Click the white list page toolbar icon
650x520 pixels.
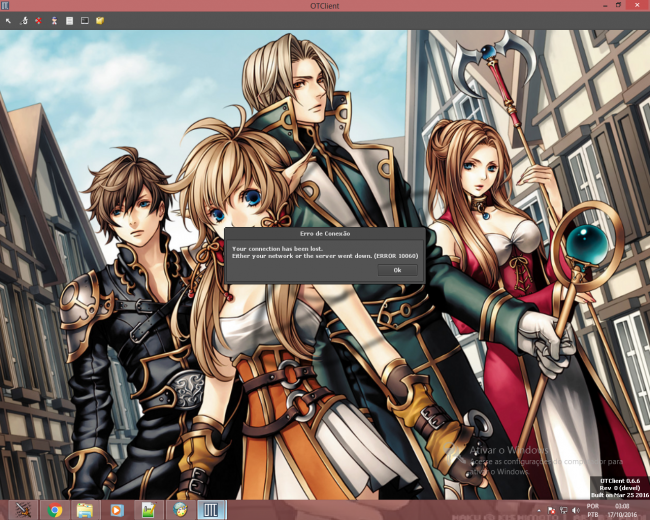click(70, 20)
